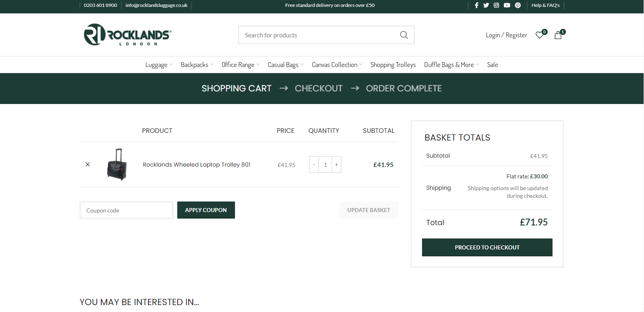Click the Free standard delivery banner text
Viewport: 644px width, 312px height.
pos(330,5)
